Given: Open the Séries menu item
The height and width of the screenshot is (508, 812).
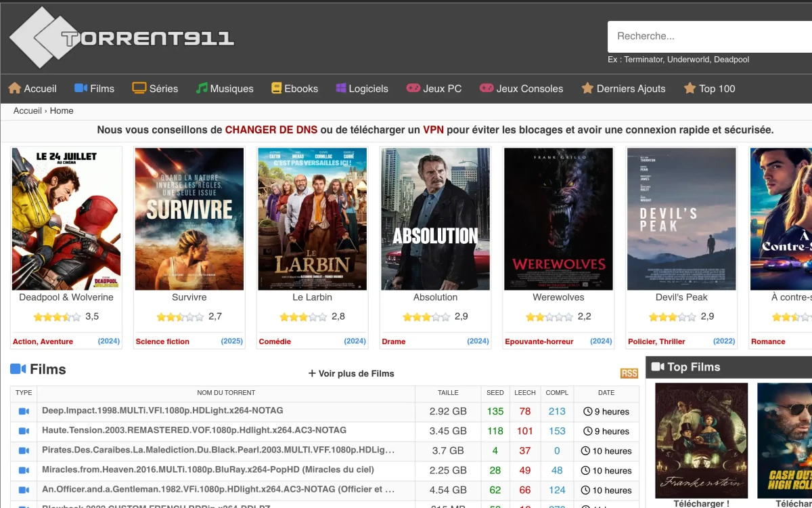Looking at the screenshot, I should coord(155,88).
